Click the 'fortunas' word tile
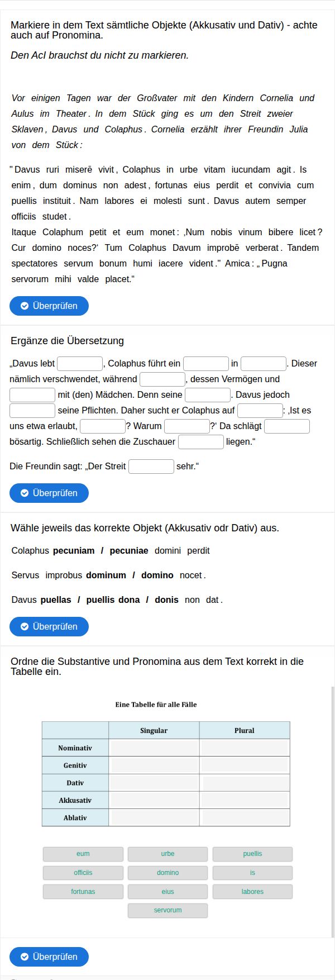335x980 pixels. (83, 892)
